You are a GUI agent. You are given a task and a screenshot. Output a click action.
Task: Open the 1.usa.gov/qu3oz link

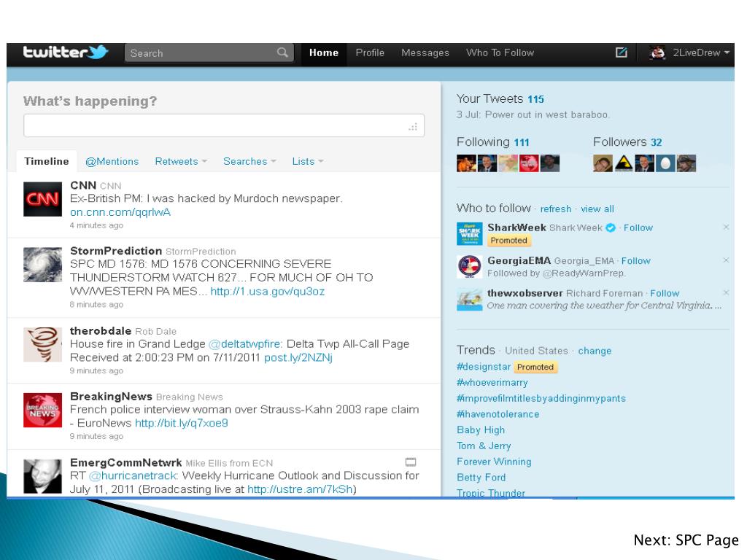(x=267, y=292)
